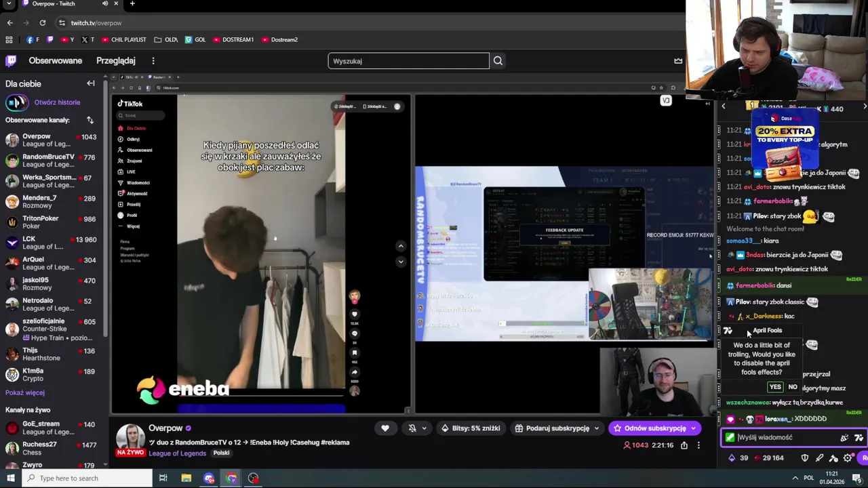Collapse the Dla ciebie sidebar
The width and height of the screenshot is (868, 488).
pos(91,83)
